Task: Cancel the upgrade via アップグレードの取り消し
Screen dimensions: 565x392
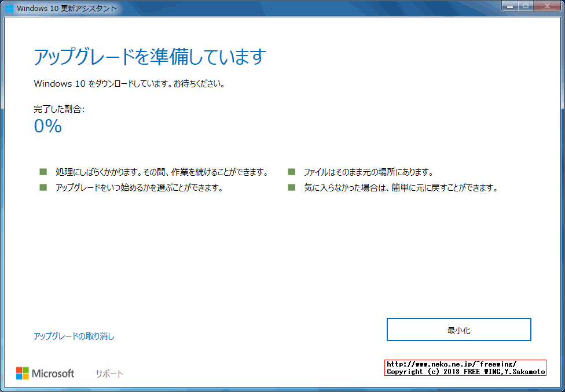Action: (x=74, y=336)
